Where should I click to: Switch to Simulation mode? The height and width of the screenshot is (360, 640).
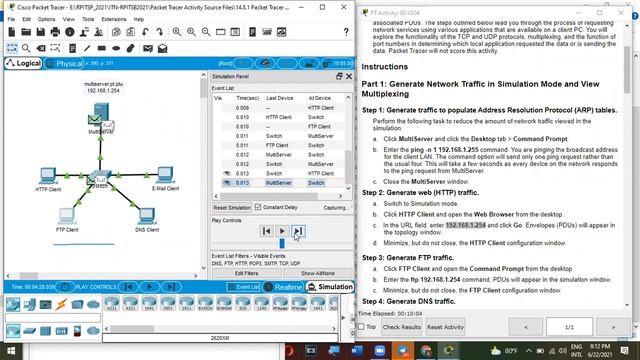(x=330, y=287)
